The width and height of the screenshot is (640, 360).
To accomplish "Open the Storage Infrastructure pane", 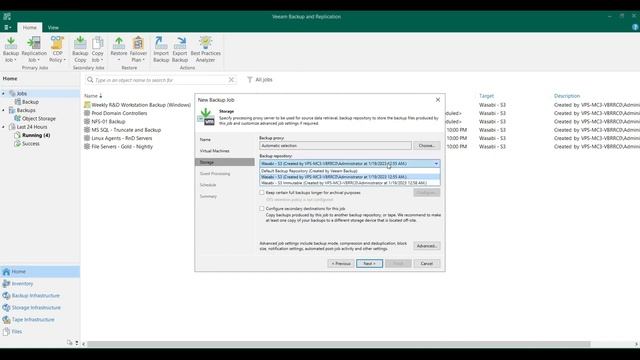I will click(40, 307).
